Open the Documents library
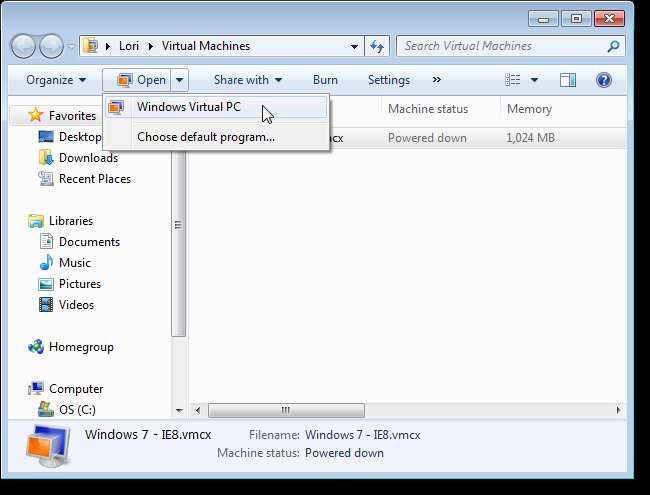Viewport: 650px width, 495px height. pos(90,242)
